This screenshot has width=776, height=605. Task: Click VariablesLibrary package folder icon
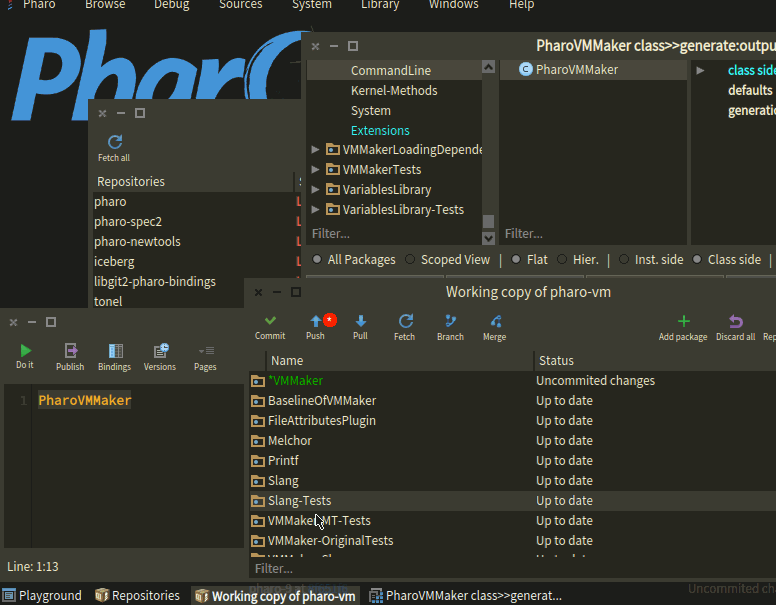(333, 190)
